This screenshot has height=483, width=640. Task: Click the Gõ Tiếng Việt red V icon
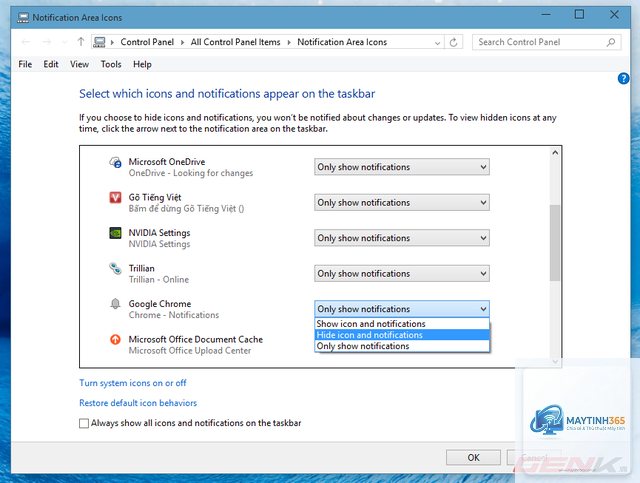115,198
